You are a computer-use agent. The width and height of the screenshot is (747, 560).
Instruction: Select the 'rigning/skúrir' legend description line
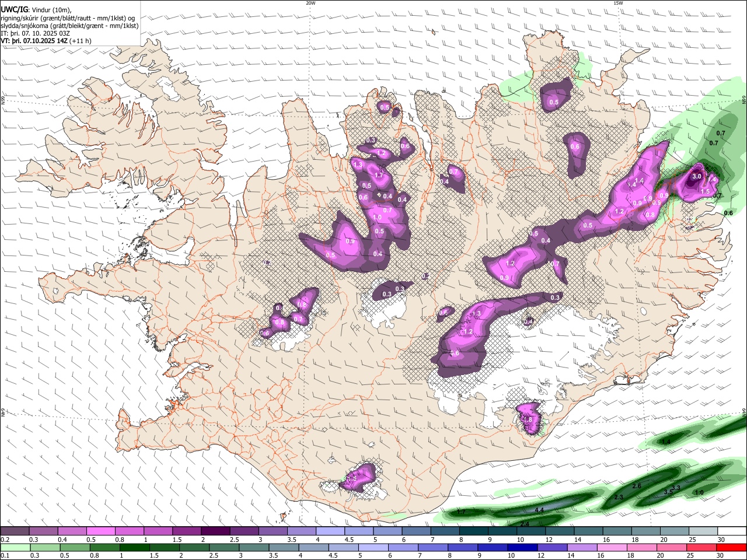[x=68, y=17]
